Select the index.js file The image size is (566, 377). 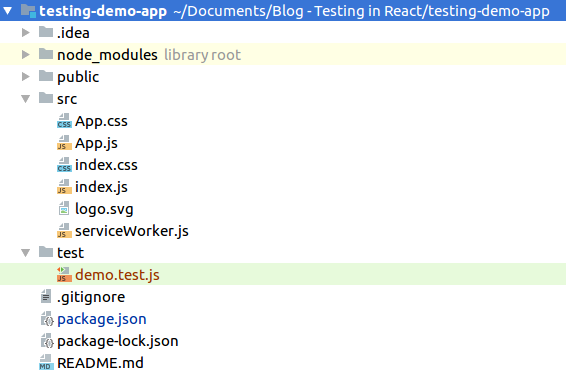pos(101,187)
